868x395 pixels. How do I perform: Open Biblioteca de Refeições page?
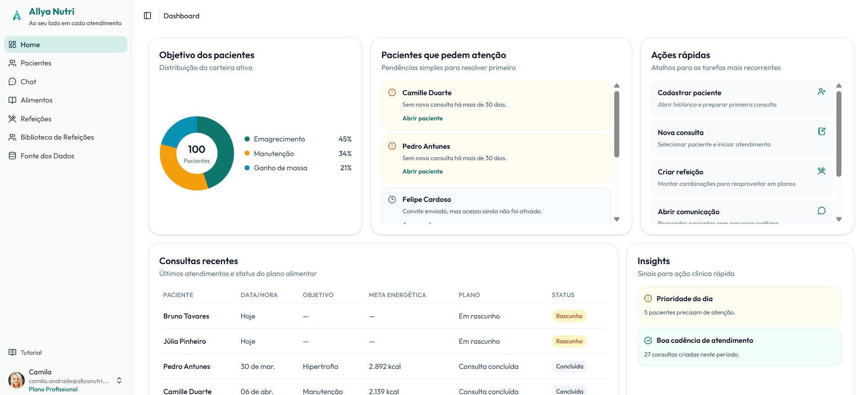(66, 137)
